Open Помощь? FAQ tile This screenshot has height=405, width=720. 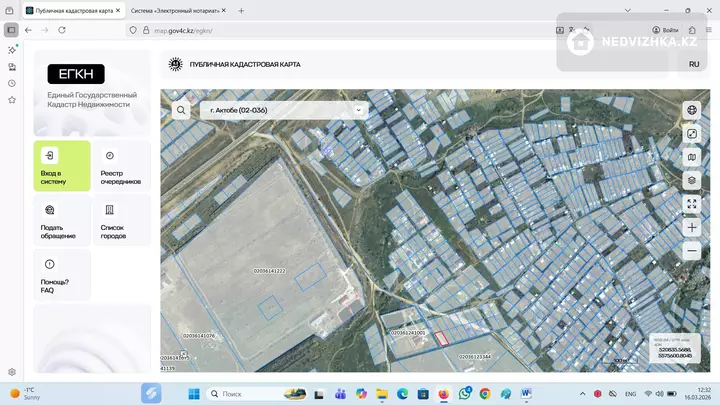pyautogui.click(x=62, y=275)
